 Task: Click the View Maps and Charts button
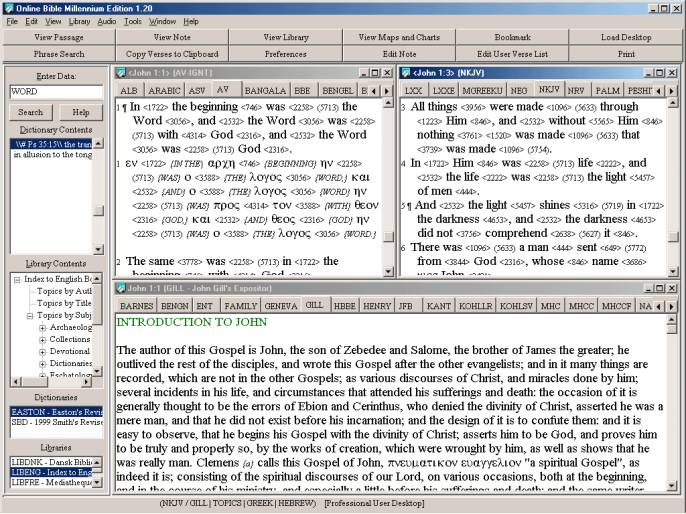pyautogui.click(x=399, y=37)
